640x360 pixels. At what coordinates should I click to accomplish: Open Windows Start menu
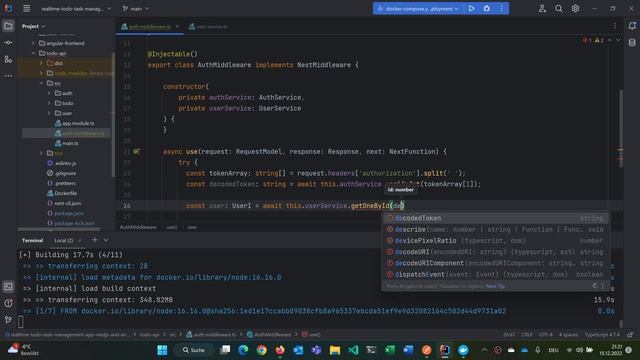click(x=162, y=350)
